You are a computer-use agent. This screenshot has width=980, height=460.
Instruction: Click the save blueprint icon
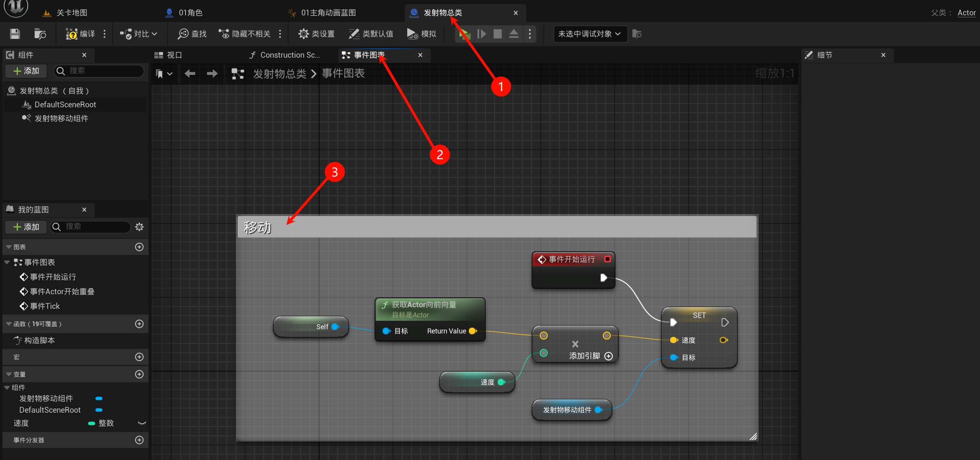click(15, 34)
